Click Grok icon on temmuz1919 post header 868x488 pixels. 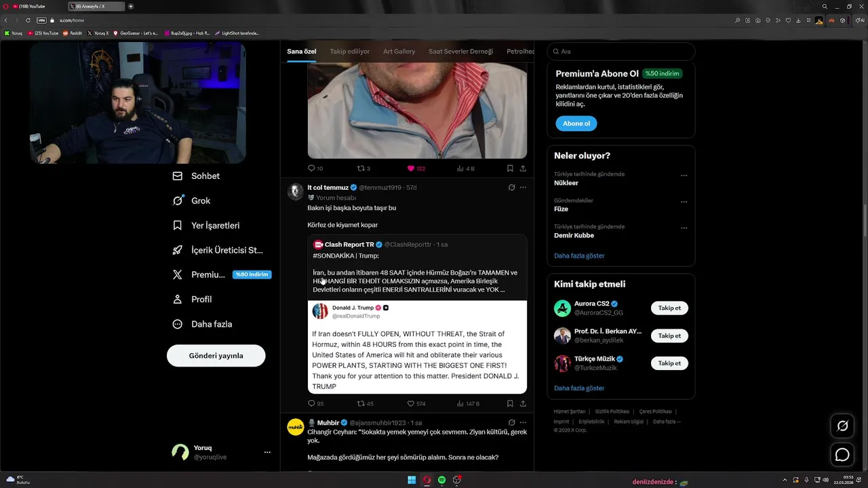click(x=511, y=188)
